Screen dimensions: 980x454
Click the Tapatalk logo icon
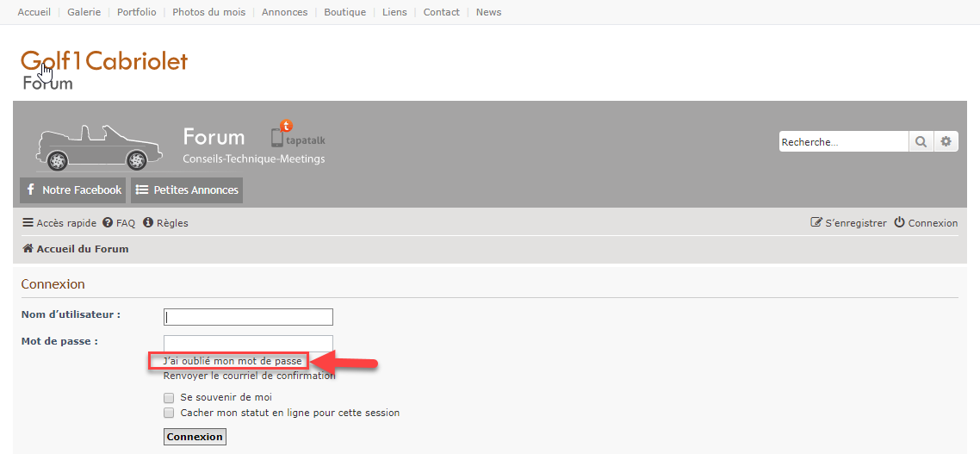(x=298, y=135)
